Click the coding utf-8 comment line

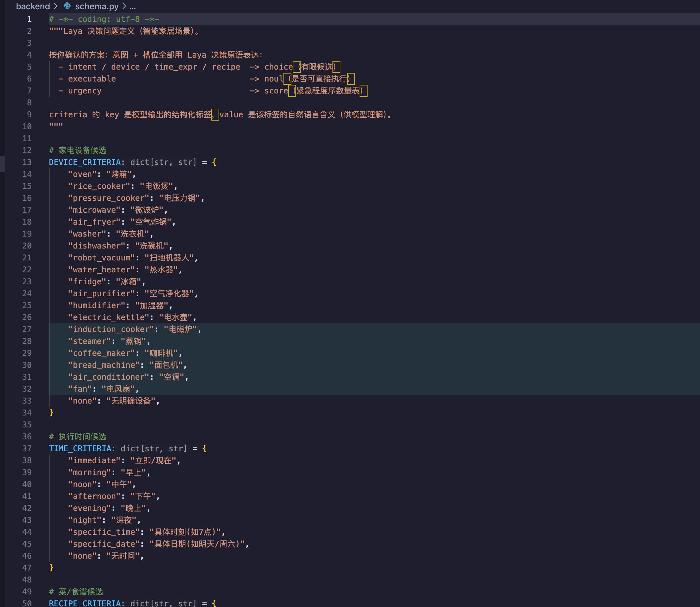(x=104, y=19)
